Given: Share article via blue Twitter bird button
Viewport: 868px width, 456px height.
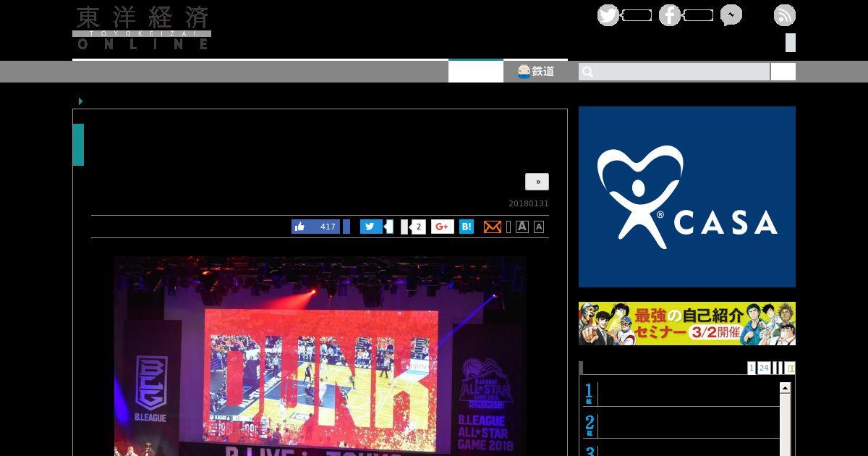Looking at the screenshot, I should [371, 227].
